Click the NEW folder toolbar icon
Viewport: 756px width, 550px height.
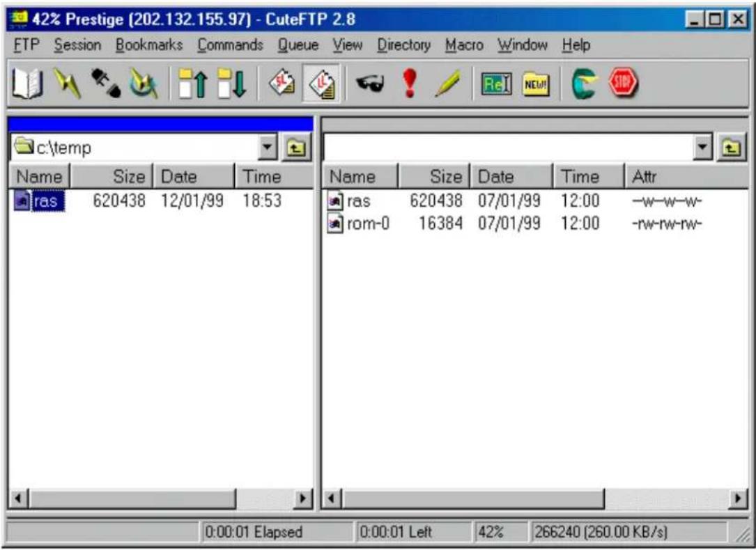536,85
